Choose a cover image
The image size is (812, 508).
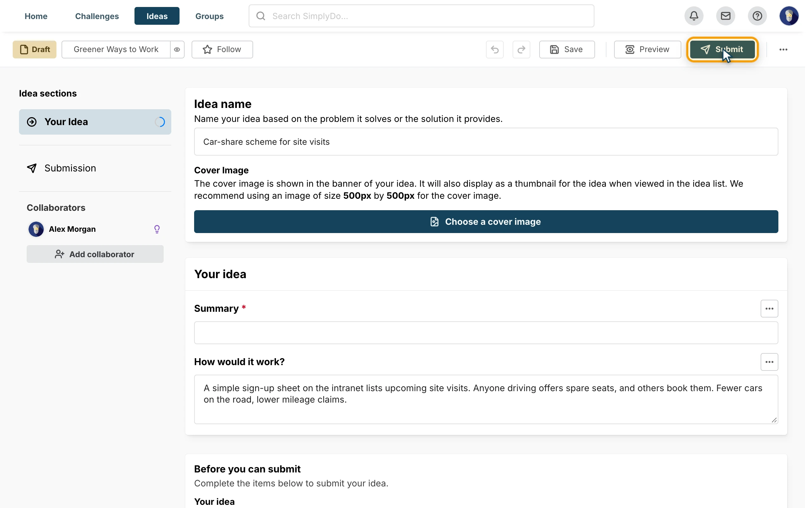[x=486, y=221]
